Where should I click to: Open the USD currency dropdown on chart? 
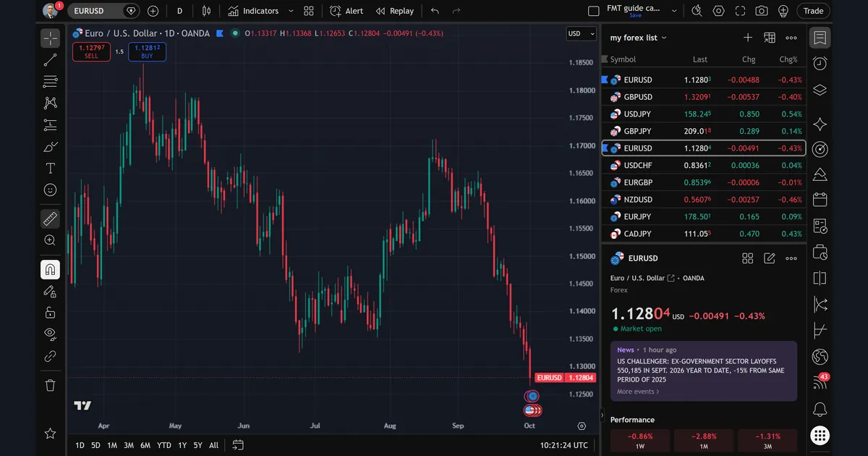(581, 33)
